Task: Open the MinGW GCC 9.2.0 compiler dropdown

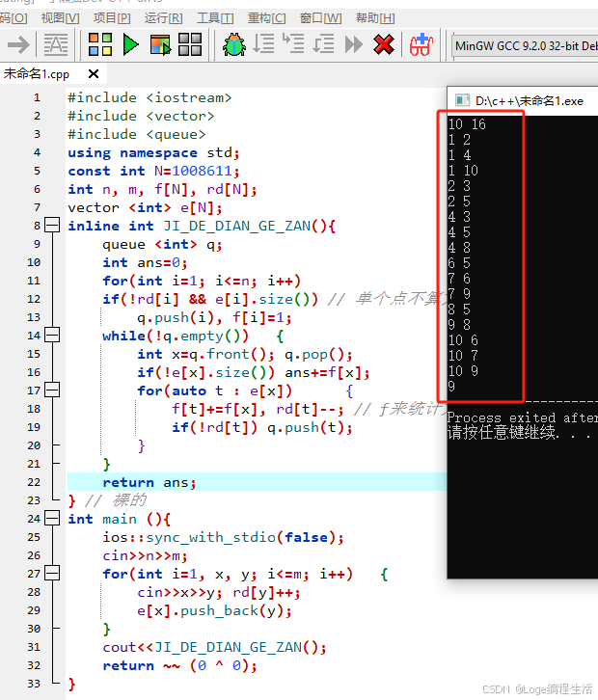Action: 526,45
